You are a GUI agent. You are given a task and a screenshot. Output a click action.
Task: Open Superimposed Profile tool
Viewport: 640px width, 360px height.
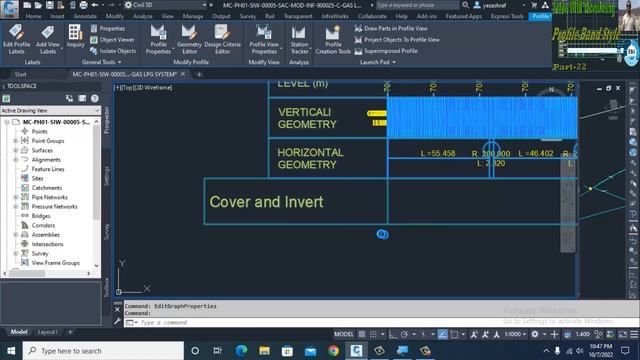pyautogui.click(x=386, y=51)
